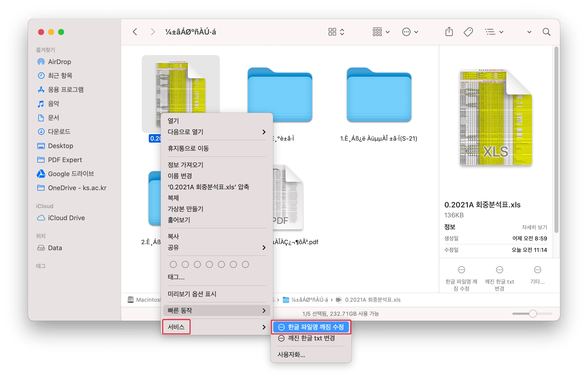This screenshot has height=376, width=588.
Task: Click 한글 파일명 깨짐 수정 quick action in preview
Action: pyautogui.click(x=461, y=278)
